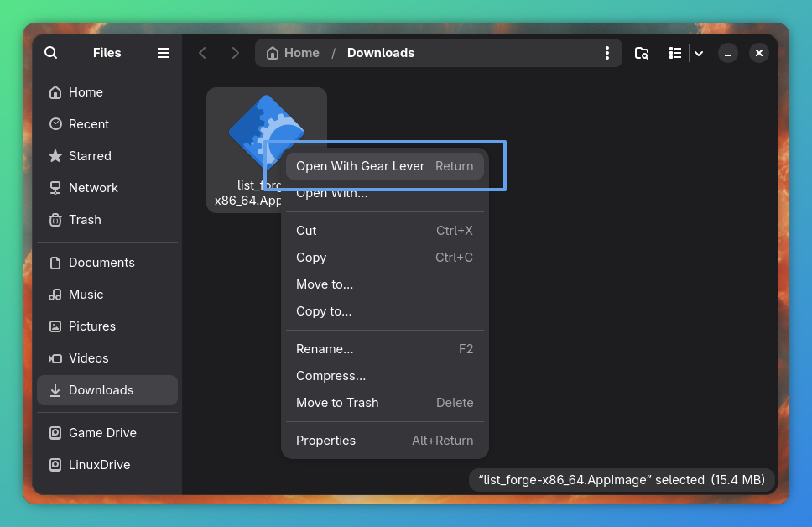The height and width of the screenshot is (527, 812).
Task: Close the Files window
Action: pyautogui.click(x=759, y=53)
